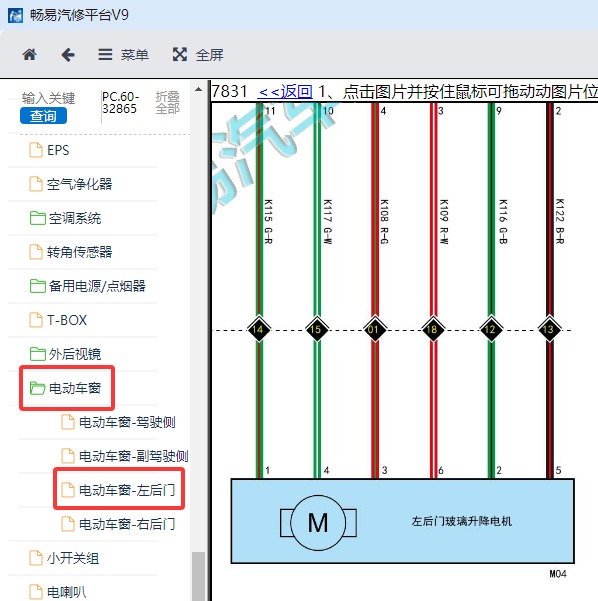Click wire label K117 G-W

click(327, 221)
